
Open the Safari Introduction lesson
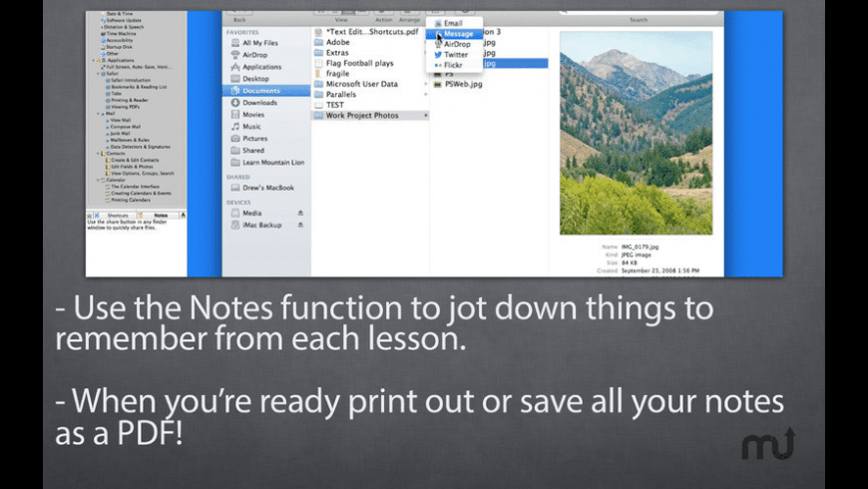(131, 80)
